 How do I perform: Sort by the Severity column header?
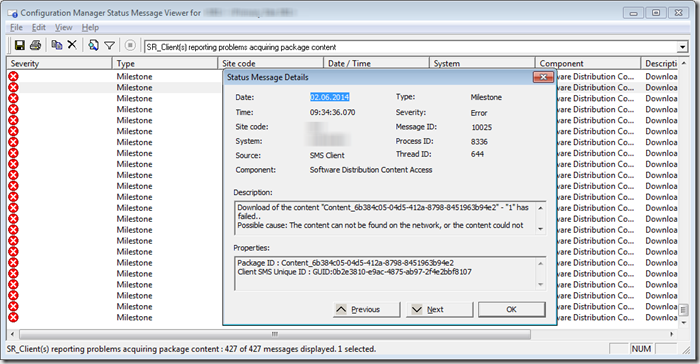59,63
